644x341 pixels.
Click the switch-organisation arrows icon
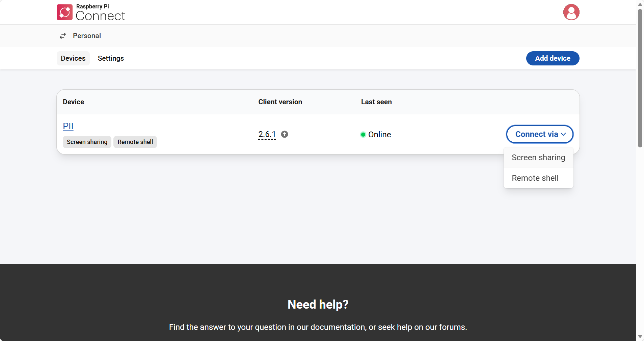(63, 36)
